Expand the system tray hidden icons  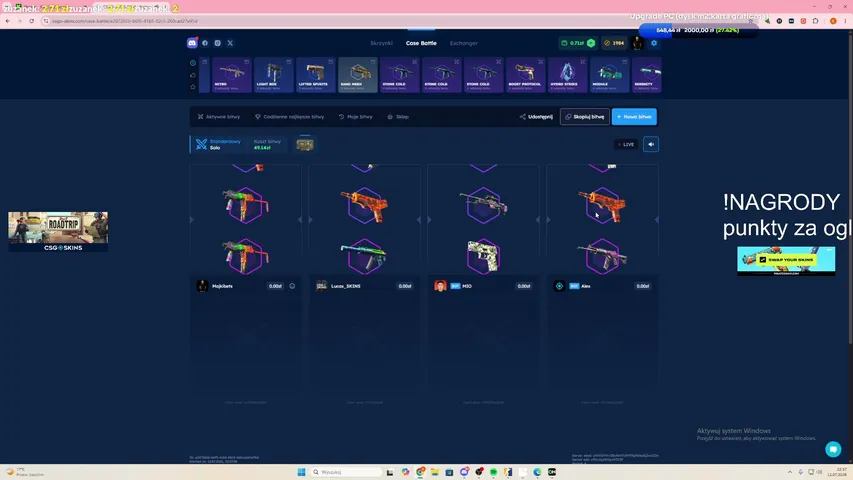coord(790,472)
